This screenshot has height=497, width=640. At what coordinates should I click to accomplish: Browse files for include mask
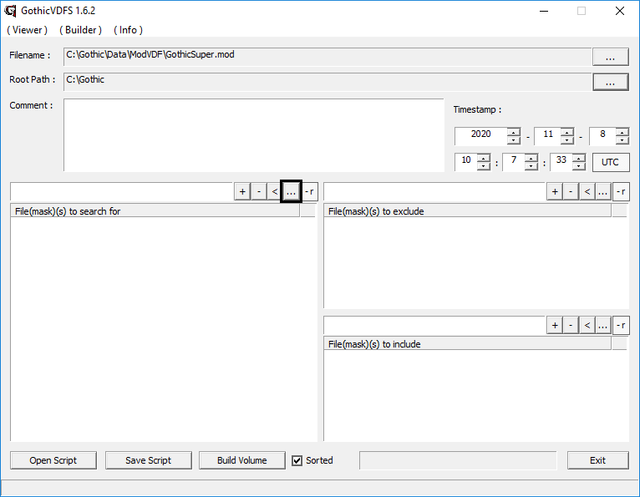pos(603,325)
